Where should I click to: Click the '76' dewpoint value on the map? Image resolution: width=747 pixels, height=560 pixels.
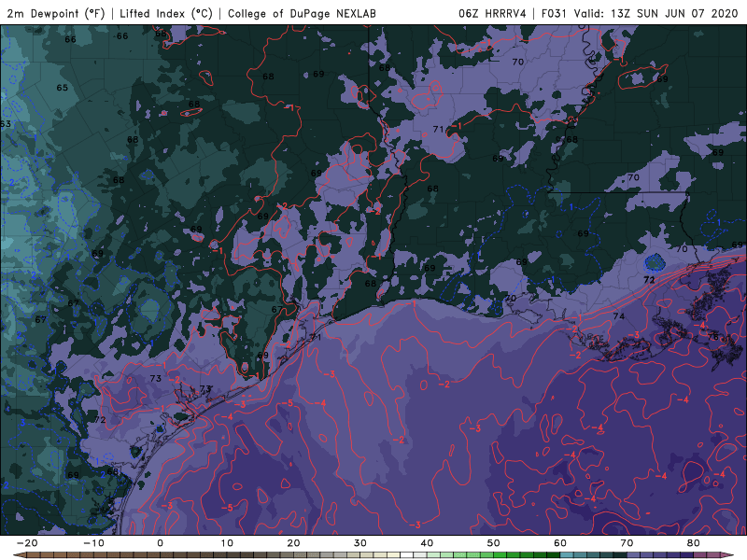(x=713, y=337)
